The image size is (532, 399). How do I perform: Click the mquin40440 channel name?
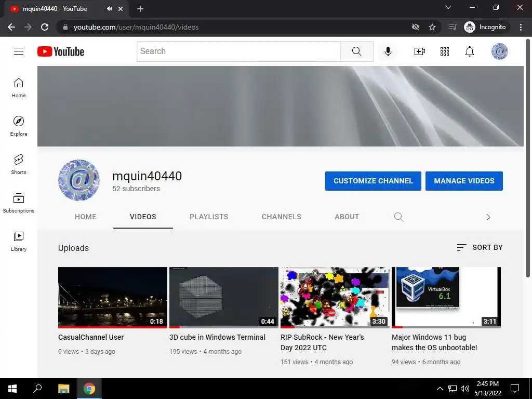click(147, 176)
